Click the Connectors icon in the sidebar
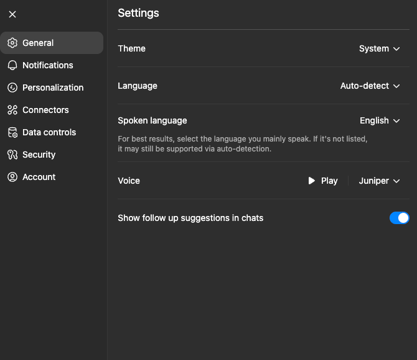The image size is (417, 360). coord(12,110)
